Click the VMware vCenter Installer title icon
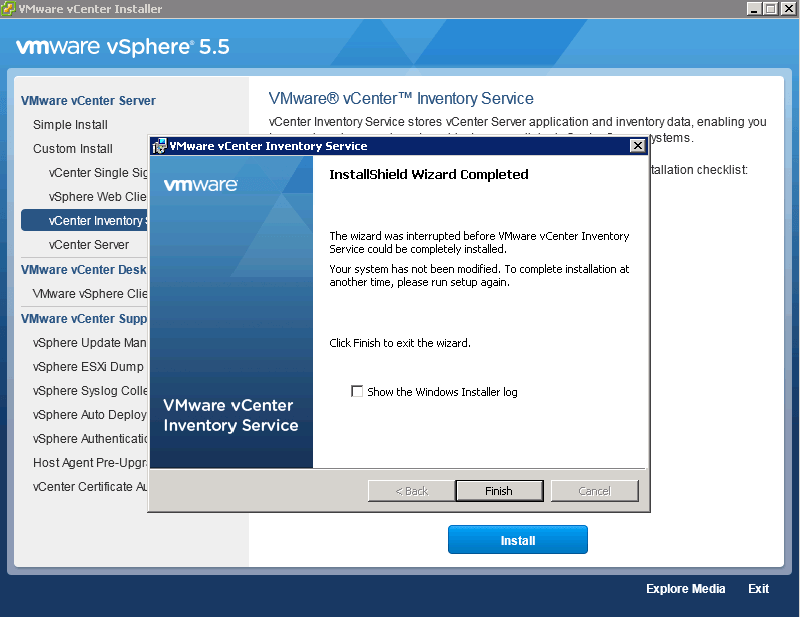The width and height of the screenshot is (800, 617). [8, 9]
